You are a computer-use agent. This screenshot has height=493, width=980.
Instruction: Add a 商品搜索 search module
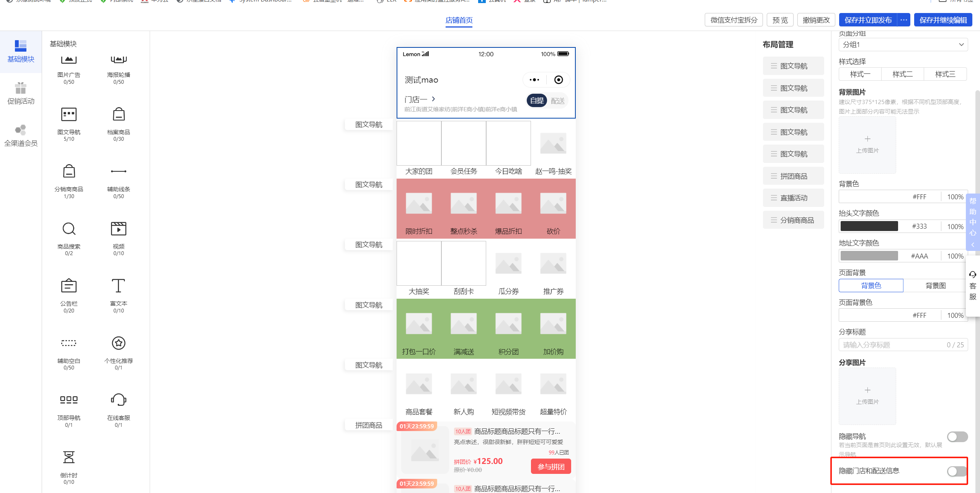pos(69,238)
